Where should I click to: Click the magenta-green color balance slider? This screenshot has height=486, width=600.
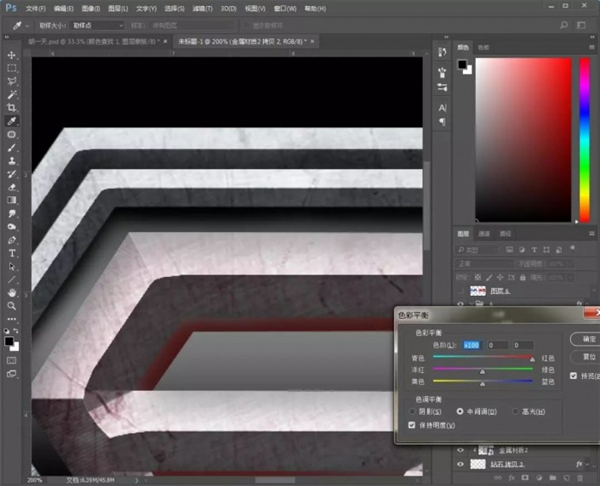(483, 368)
